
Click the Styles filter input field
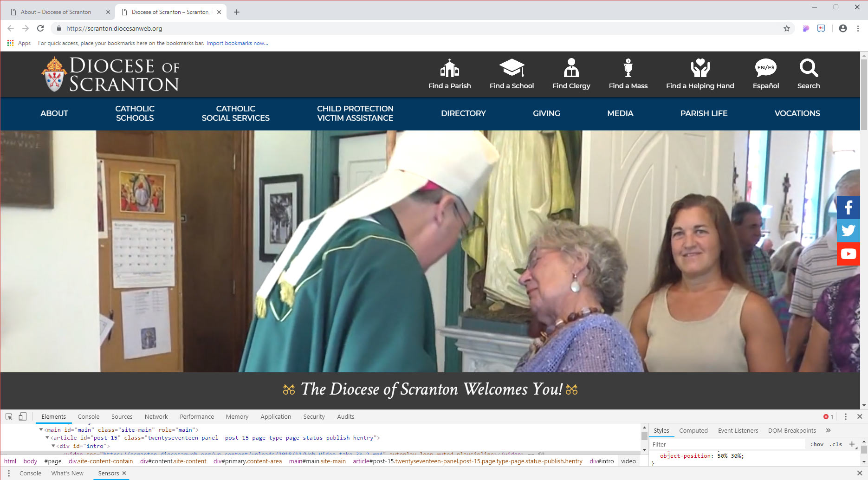tap(726, 444)
